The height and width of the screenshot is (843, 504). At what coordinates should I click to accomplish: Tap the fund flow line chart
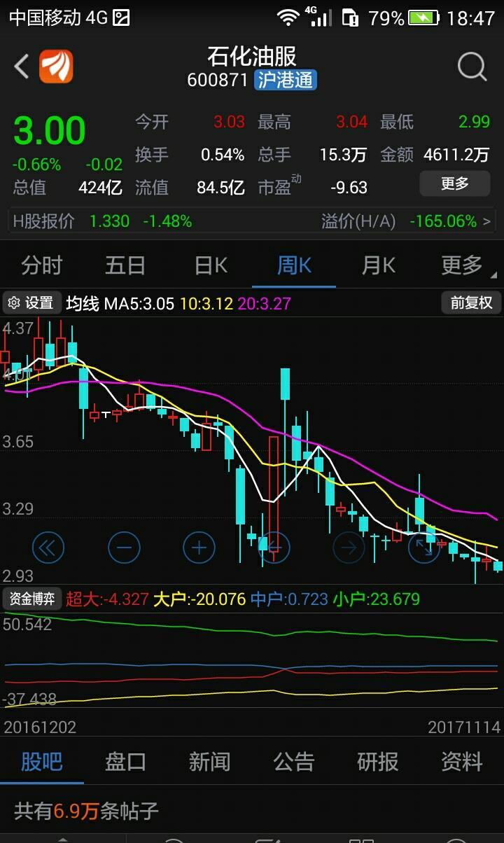point(252,660)
